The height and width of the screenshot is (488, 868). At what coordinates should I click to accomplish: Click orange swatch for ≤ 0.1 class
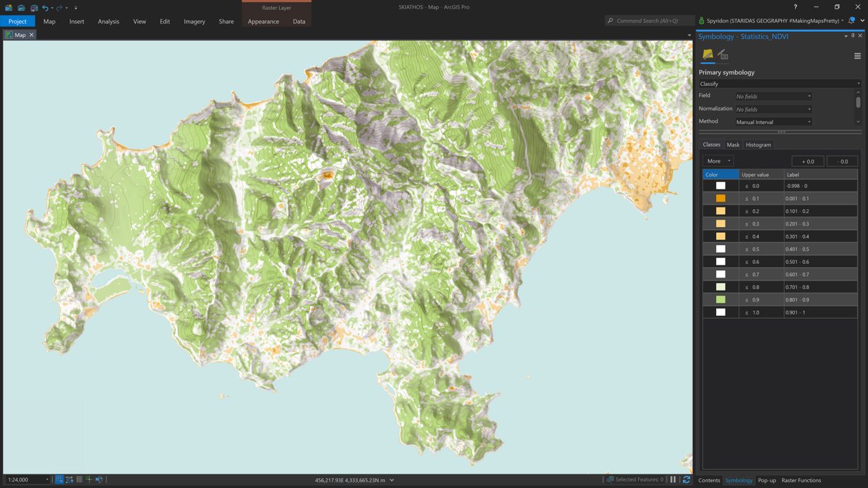[x=720, y=199]
